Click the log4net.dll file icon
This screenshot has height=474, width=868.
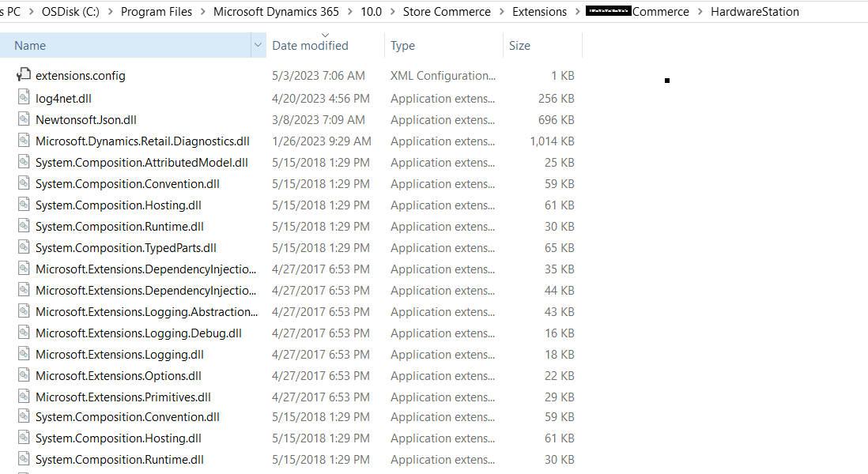[x=23, y=97]
